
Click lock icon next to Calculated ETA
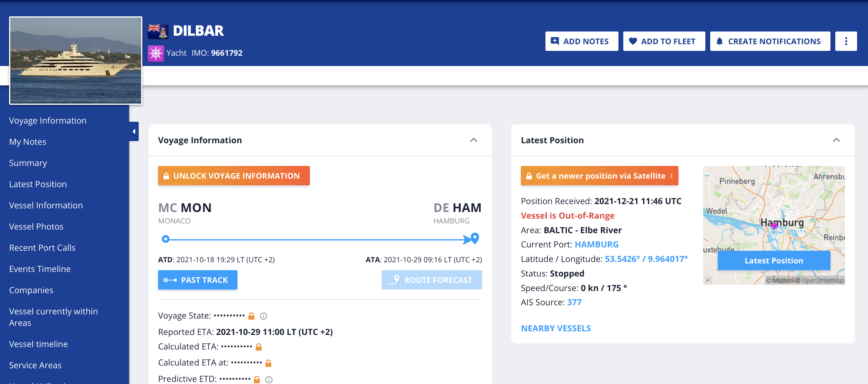[258, 347]
